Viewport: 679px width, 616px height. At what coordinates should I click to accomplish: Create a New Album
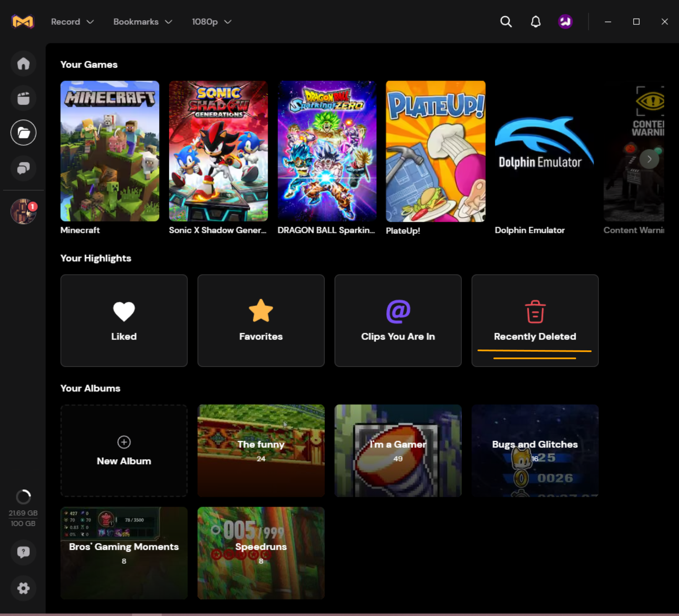[x=124, y=451]
